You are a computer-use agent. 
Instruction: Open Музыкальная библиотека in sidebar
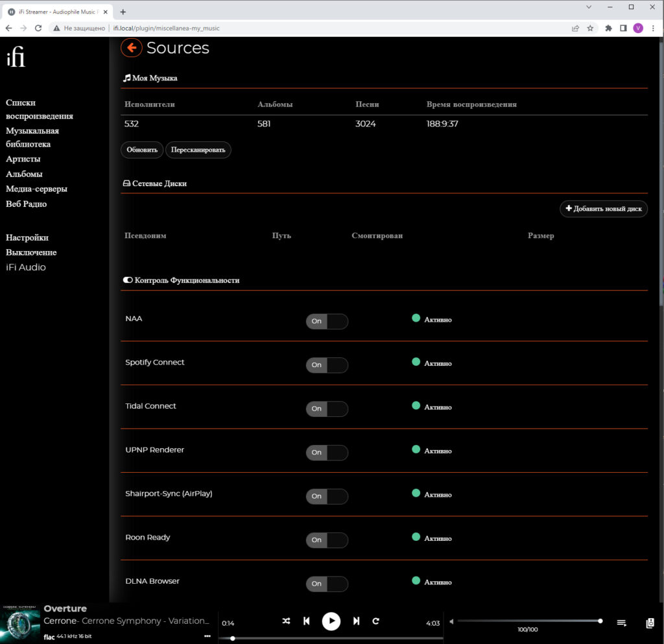point(32,137)
